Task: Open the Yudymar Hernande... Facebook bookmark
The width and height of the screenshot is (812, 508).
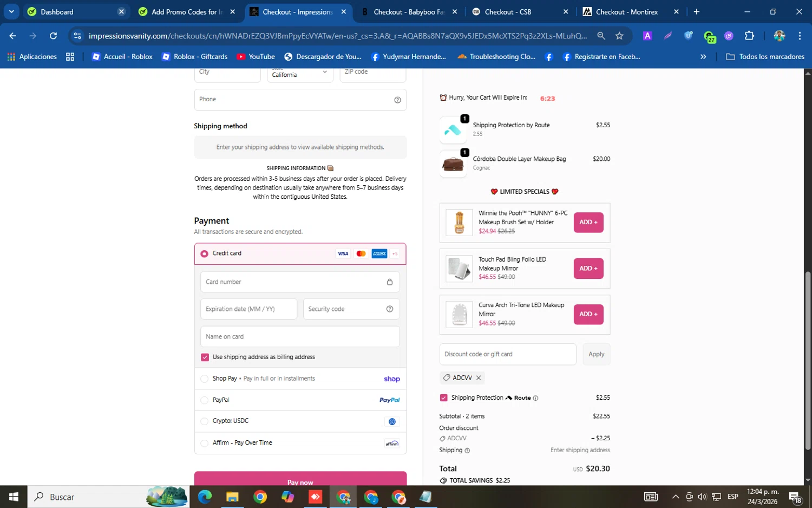Action: [x=409, y=57]
